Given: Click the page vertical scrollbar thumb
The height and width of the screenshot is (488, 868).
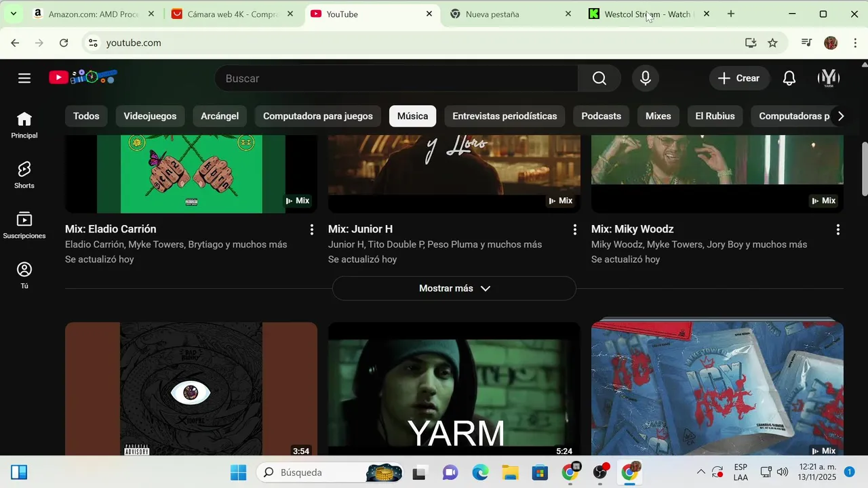Looking at the screenshot, I should (864, 169).
